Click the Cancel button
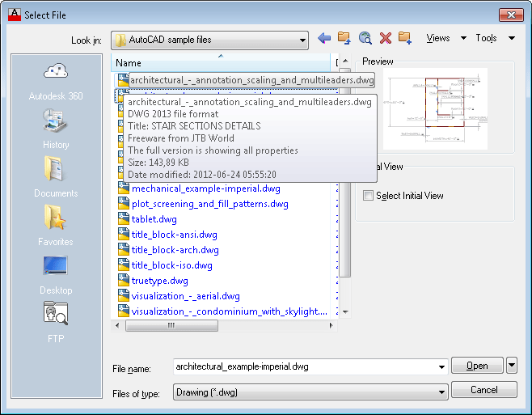532x415 pixels. [x=484, y=390]
